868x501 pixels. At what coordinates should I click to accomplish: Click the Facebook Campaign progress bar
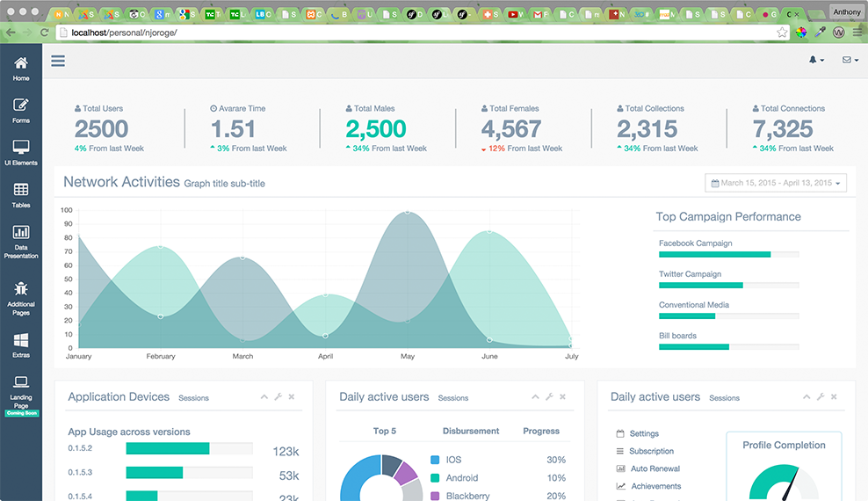tap(728, 255)
